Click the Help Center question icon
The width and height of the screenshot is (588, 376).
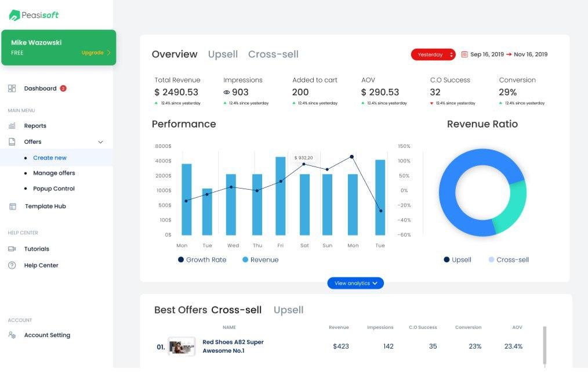pyautogui.click(x=12, y=265)
